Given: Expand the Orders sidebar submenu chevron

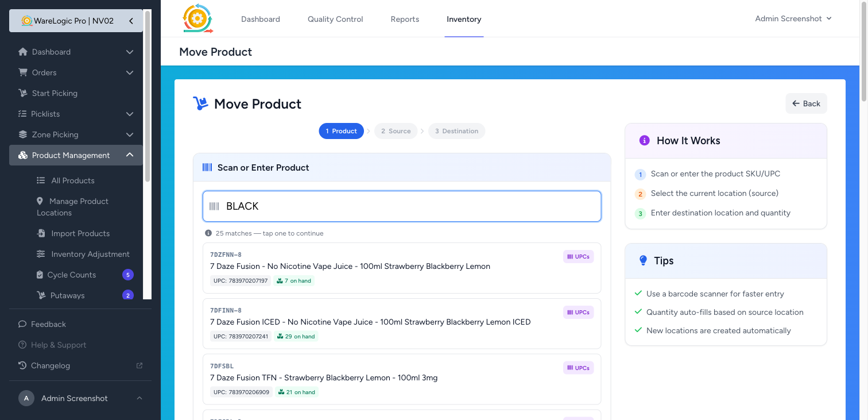Looking at the screenshot, I should [x=130, y=72].
